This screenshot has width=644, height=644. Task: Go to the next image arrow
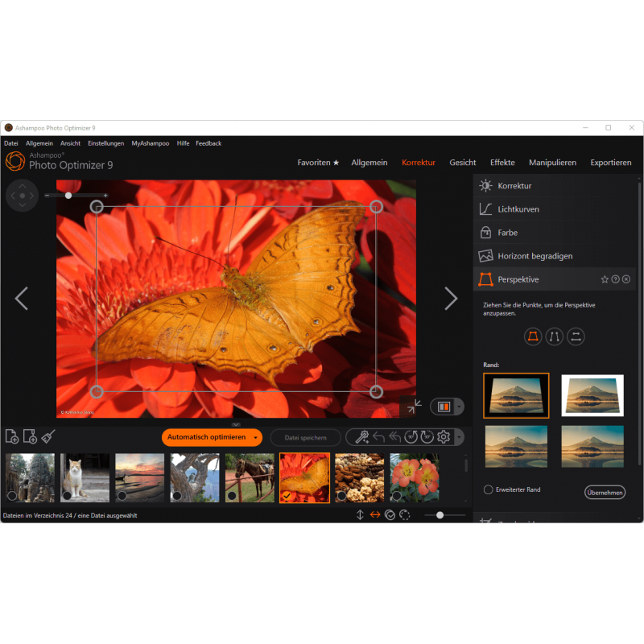click(451, 299)
